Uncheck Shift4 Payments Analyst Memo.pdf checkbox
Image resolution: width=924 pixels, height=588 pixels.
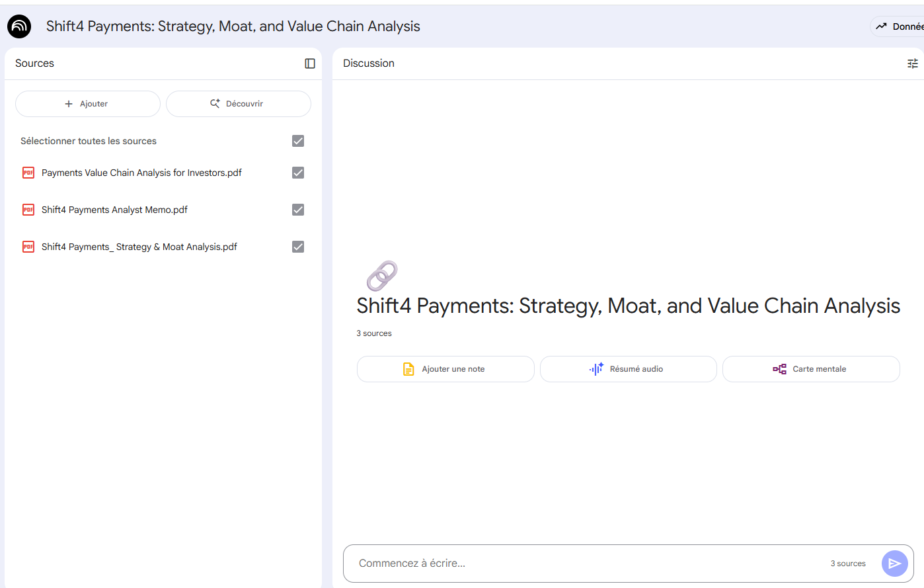coord(298,210)
